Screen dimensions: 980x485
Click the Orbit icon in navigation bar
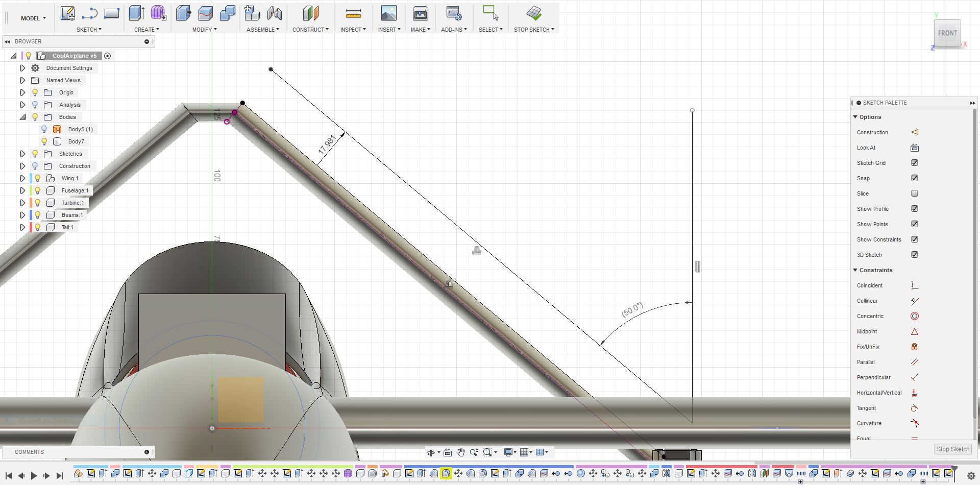(x=431, y=452)
